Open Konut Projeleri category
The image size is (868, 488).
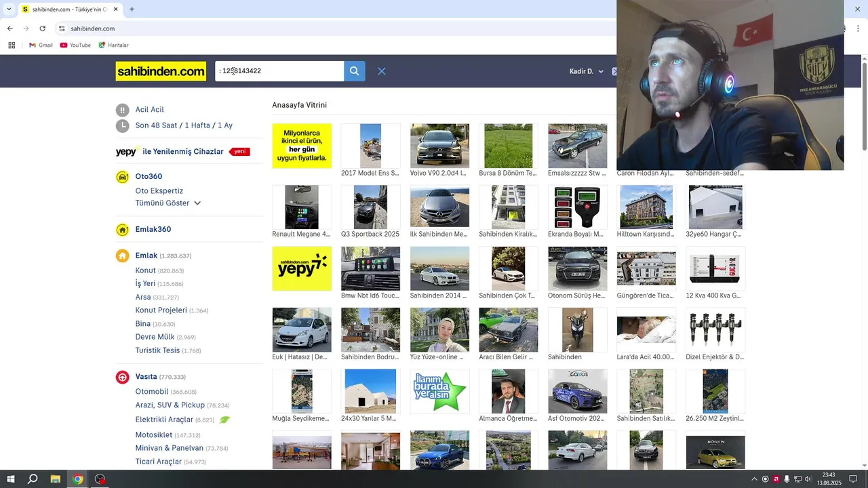pyautogui.click(x=161, y=310)
